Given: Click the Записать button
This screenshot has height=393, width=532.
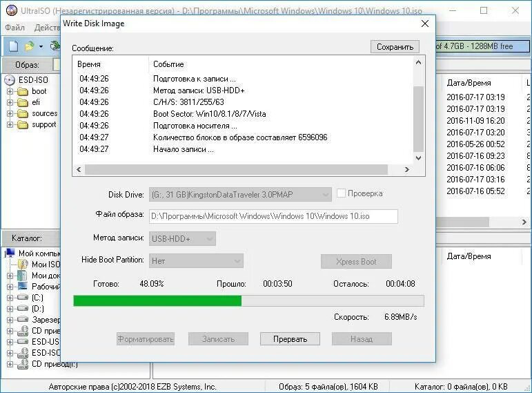Looking at the screenshot, I should pyautogui.click(x=218, y=339).
